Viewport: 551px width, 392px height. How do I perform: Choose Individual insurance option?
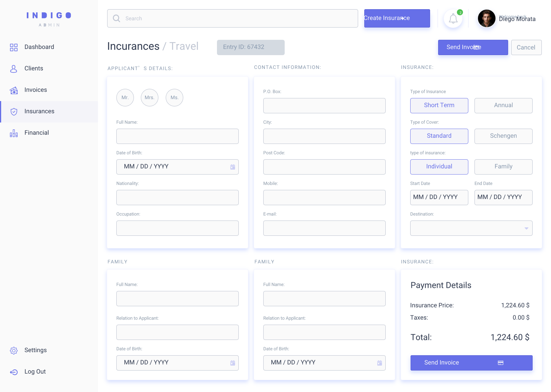tap(439, 167)
